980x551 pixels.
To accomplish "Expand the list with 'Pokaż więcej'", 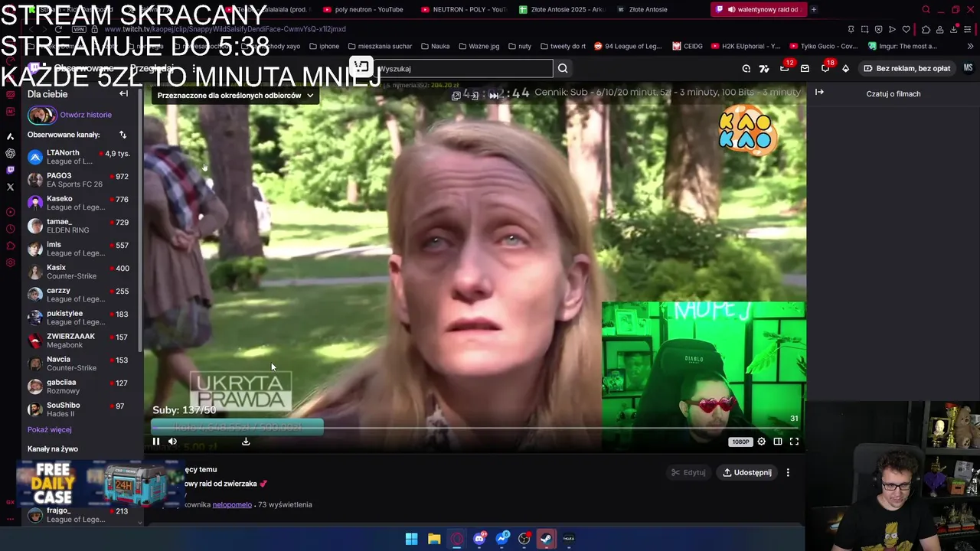I will [x=49, y=430].
